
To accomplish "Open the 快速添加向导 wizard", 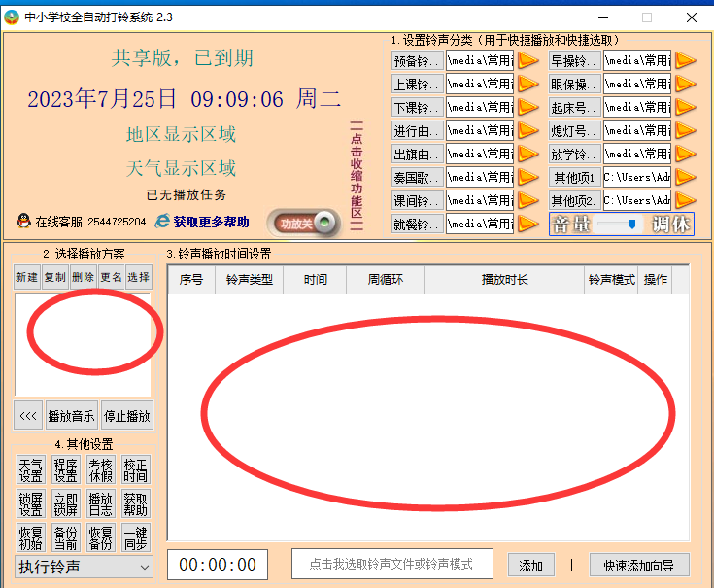I will 639,566.
